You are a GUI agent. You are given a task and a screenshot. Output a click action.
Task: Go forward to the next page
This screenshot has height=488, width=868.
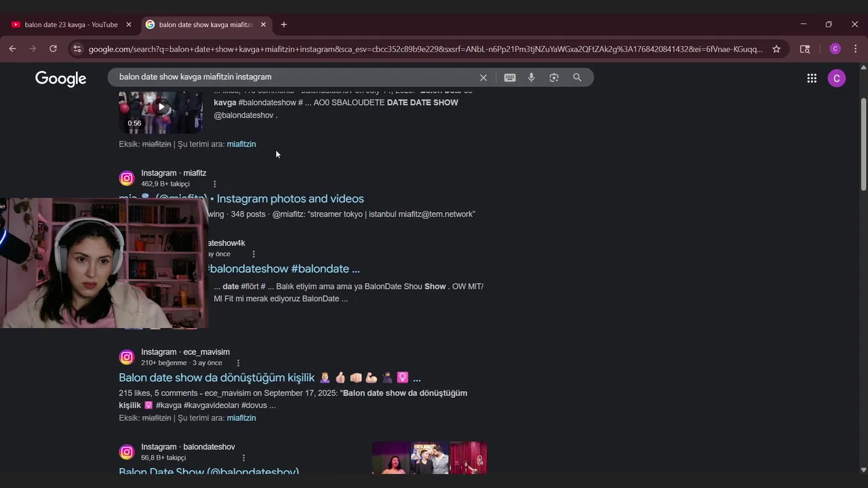tap(33, 49)
